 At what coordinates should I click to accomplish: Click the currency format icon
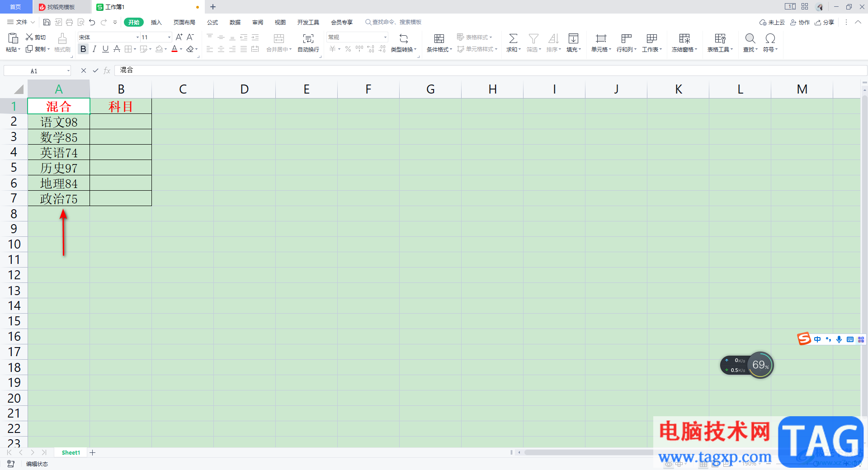point(333,49)
